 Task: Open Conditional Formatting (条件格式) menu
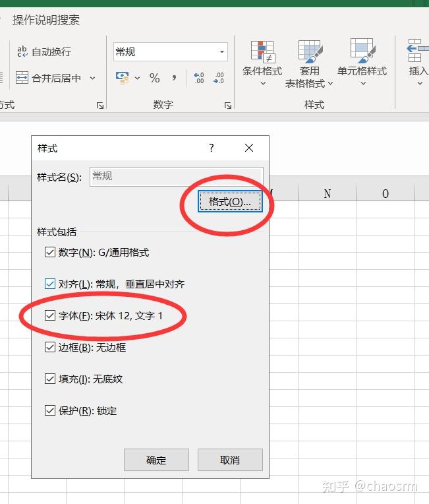pyautogui.click(x=262, y=63)
